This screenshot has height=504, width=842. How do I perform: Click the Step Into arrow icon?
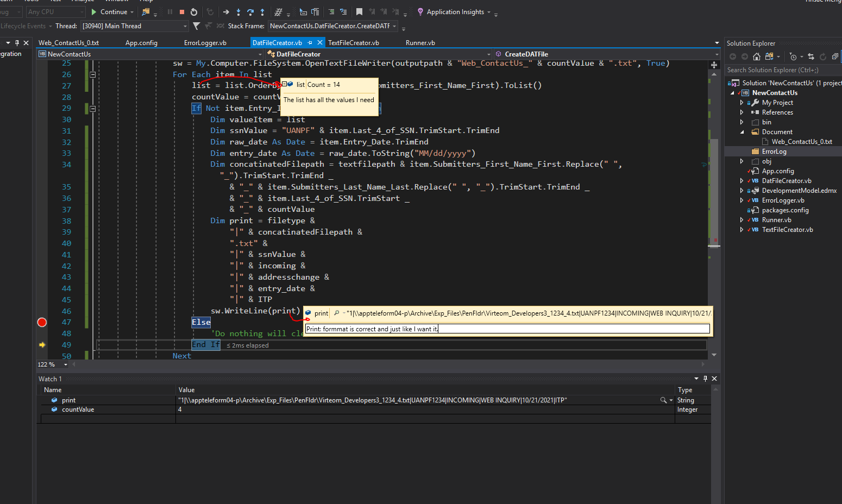click(238, 11)
